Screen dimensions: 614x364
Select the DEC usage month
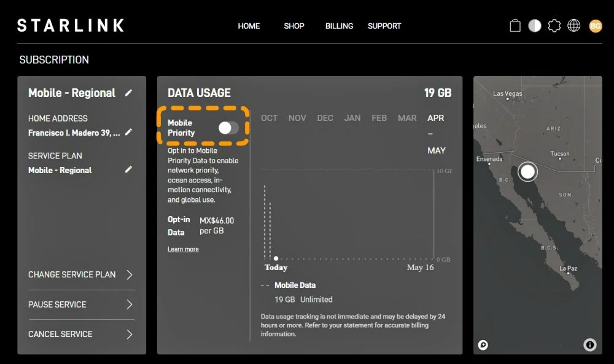click(325, 118)
